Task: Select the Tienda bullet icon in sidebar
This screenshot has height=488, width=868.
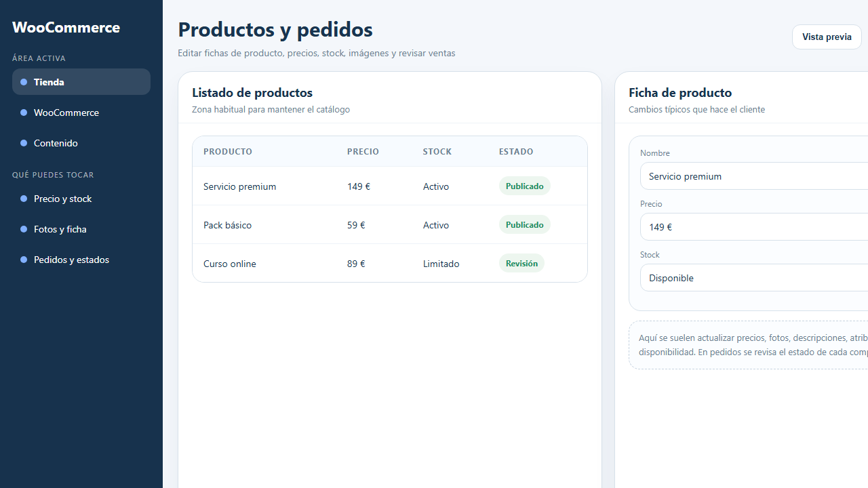Action: coord(24,81)
